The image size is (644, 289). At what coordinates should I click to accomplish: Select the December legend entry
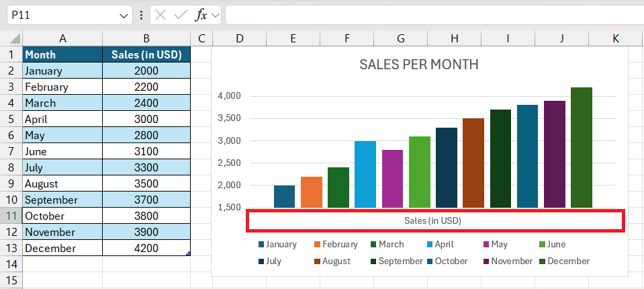click(x=565, y=261)
